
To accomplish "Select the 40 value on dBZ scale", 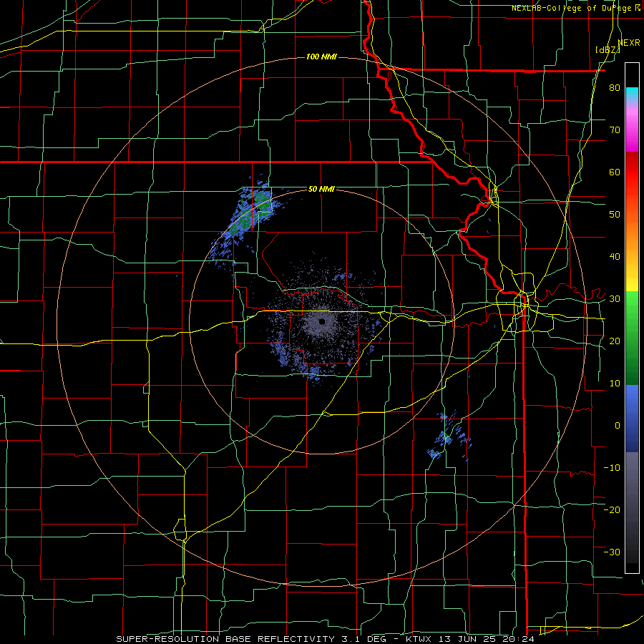I will (x=615, y=257).
